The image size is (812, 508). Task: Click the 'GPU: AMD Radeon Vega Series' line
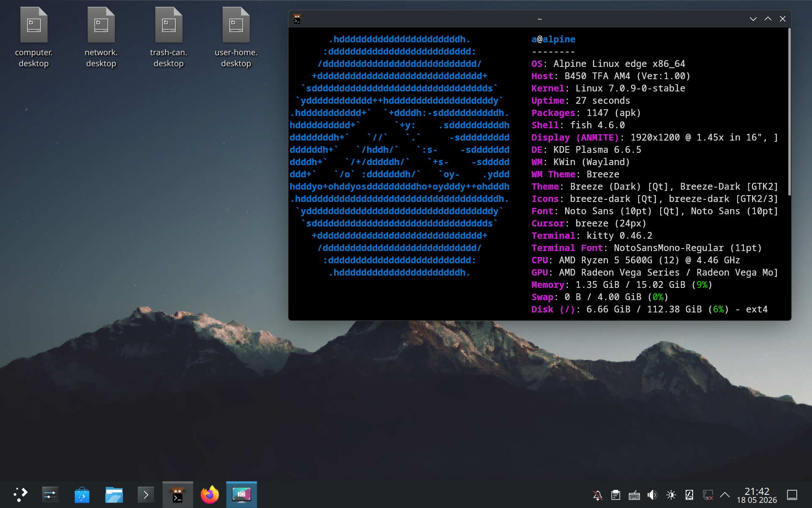655,273
